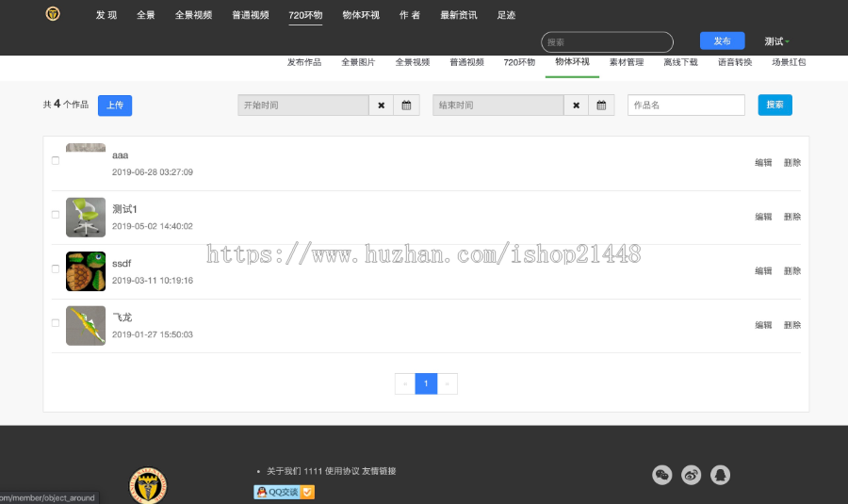Edit the aaa item via 编辑
Screen dimensions: 848x504
click(763, 163)
